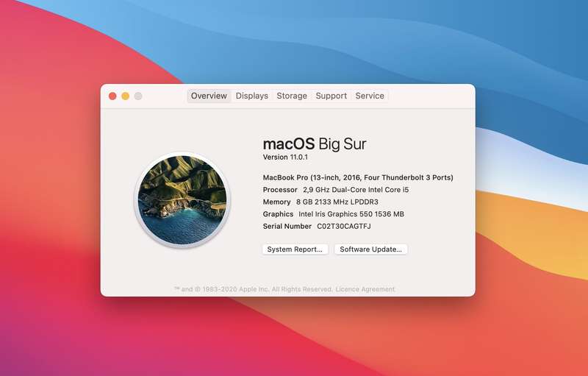Click the greyed-out zoom window button
This screenshot has height=376, width=588.
pyautogui.click(x=138, y=96)
